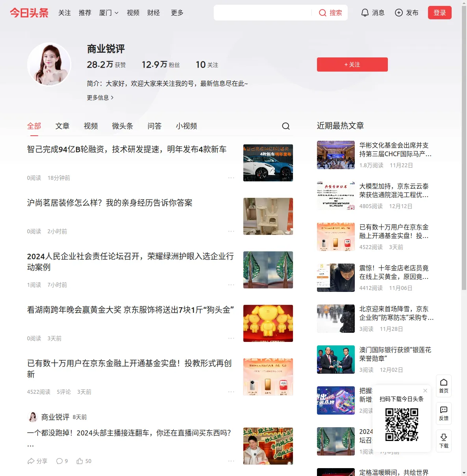Open article 沪尚茗居装修怎么样
This screenshot has height=476, width=467.
[110, 203]
